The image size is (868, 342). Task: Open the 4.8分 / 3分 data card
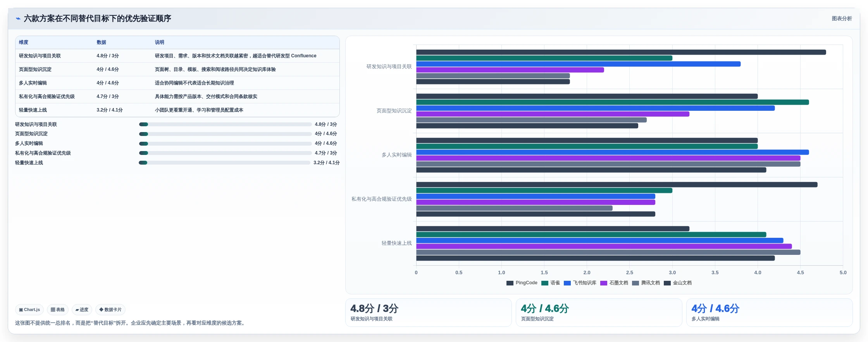coord(429,313)
